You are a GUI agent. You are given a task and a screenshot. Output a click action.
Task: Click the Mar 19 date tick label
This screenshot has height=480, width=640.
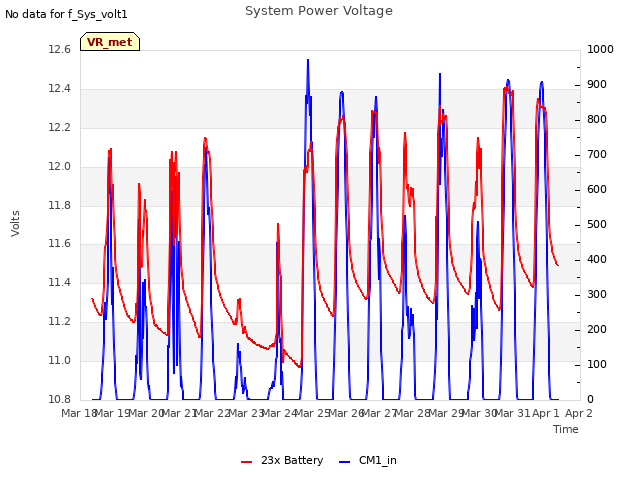[112, 413]
